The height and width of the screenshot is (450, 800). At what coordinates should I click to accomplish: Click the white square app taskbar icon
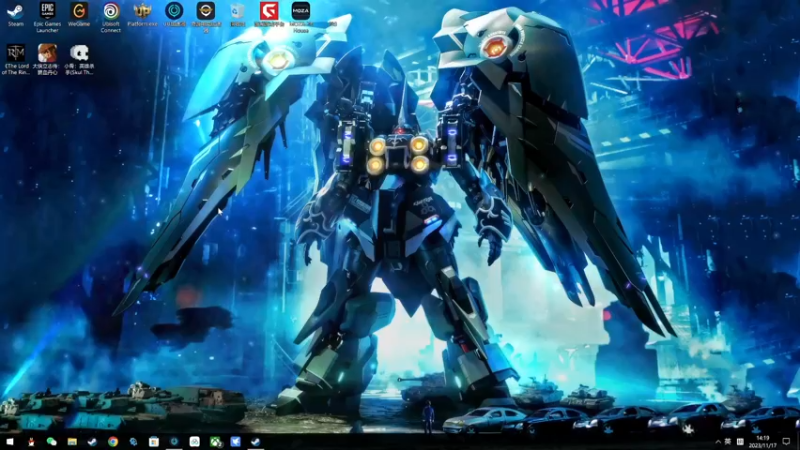(194, 442)
